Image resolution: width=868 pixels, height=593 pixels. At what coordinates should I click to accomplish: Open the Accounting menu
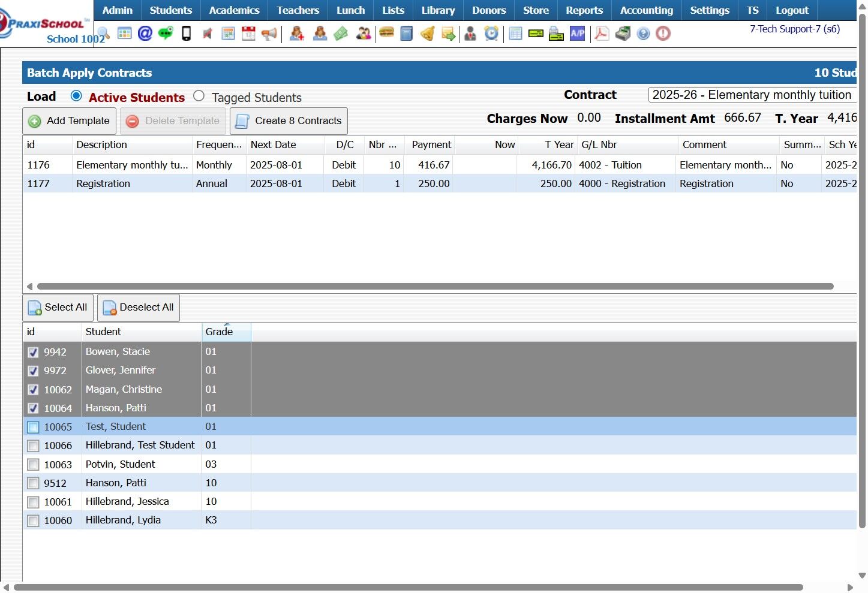(646, 10)
